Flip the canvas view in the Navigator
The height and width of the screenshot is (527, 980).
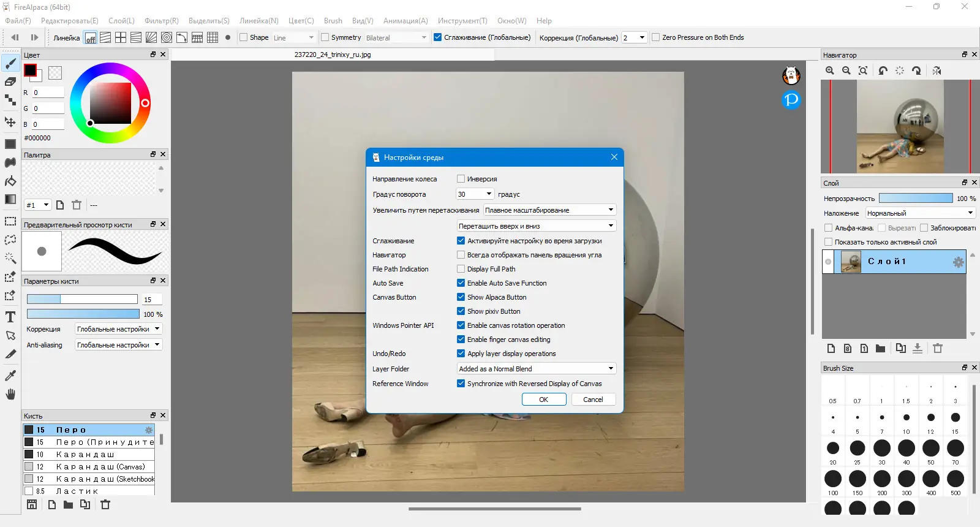(937, 70)
